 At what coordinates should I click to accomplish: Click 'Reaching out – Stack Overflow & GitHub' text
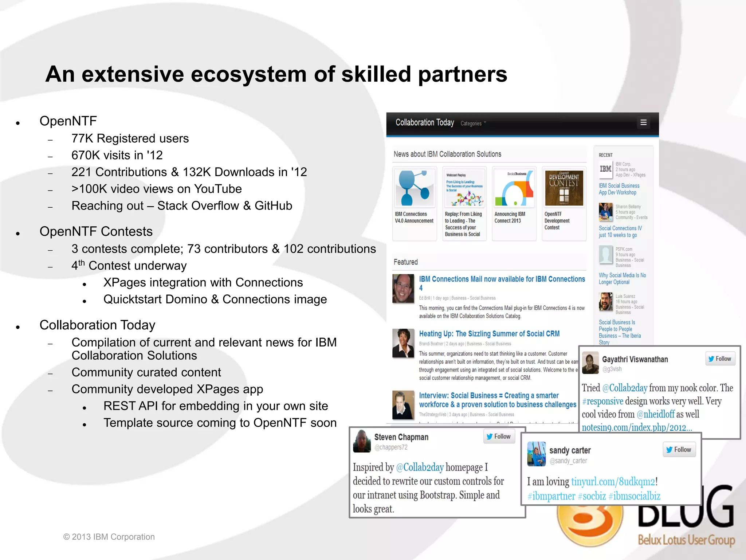(x=182, y=205)
